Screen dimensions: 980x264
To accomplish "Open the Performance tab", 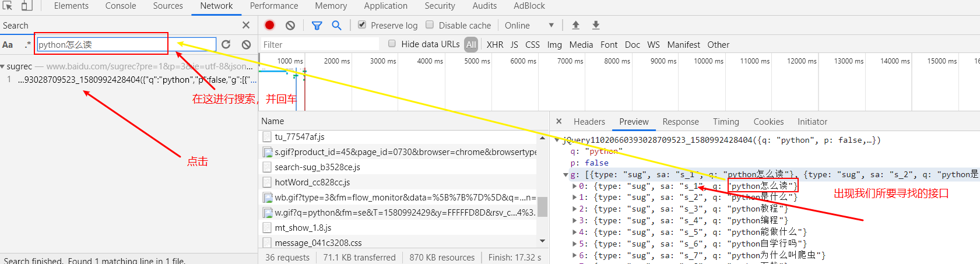I will coord(274,6).
